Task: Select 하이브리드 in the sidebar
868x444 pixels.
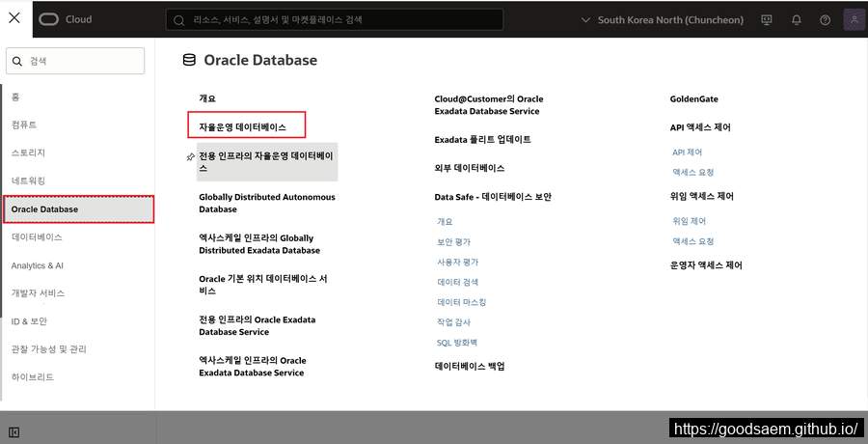Action: click(33, 377)
